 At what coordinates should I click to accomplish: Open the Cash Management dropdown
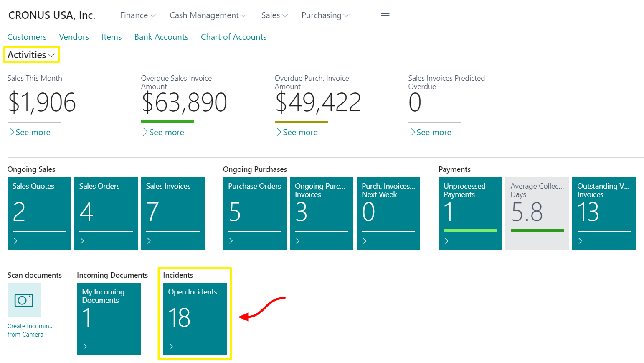click(208, 15)
